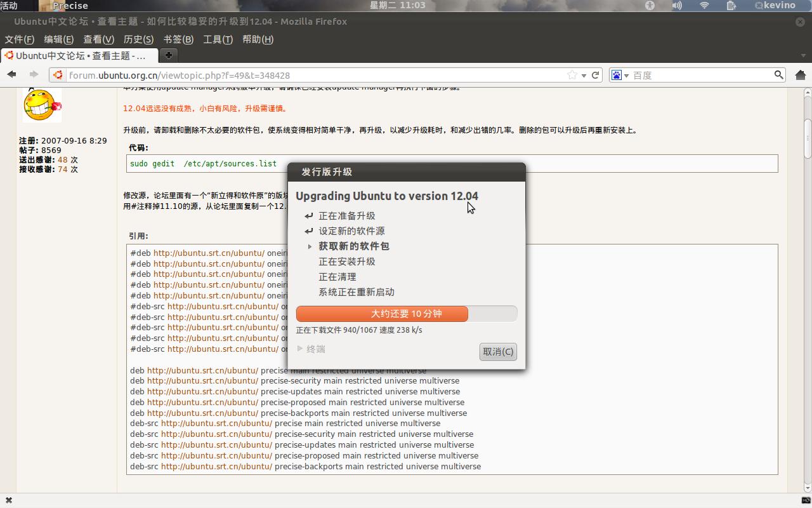Click the site identity icon in address bar
Image resolution: width=812 pixels, height=508 pixels.
[x=58, y=75]
